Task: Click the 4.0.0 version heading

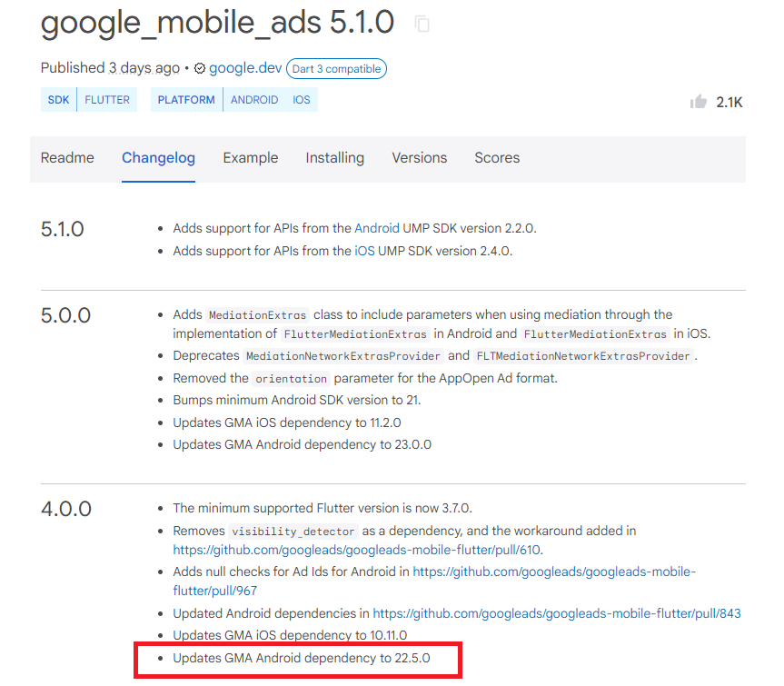Action: tap(66, 509)
